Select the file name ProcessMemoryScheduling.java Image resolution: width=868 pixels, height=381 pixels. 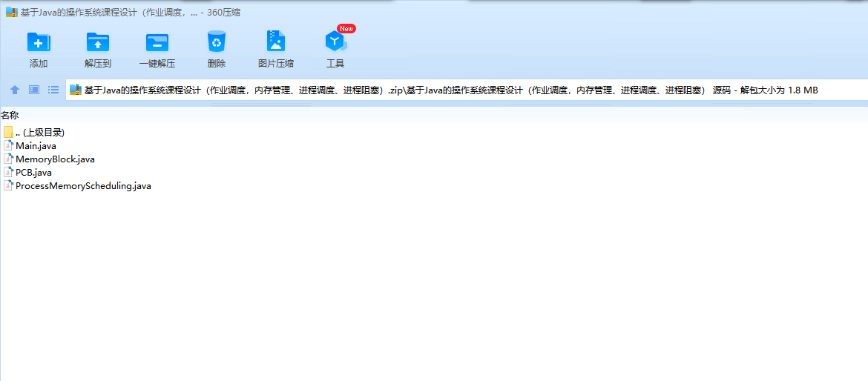(83, 186)
